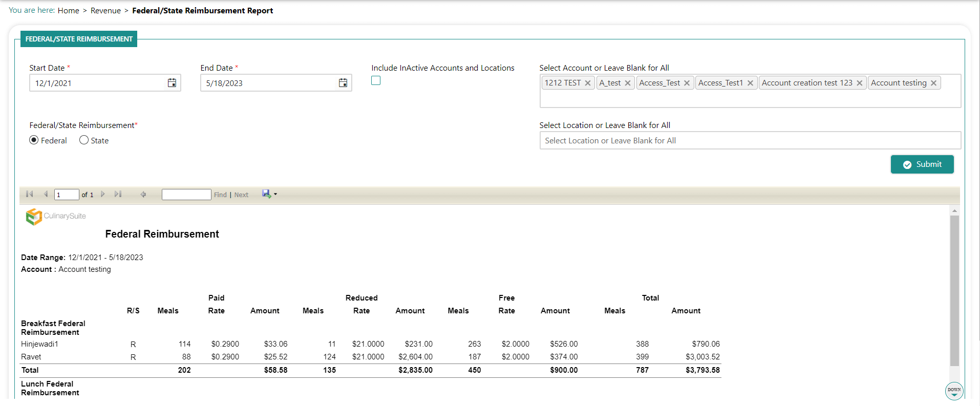The width and height of the screenshot is (980, 406).
Task: Go to next report page
Action: pyautogui.click(x=103, y=194)
